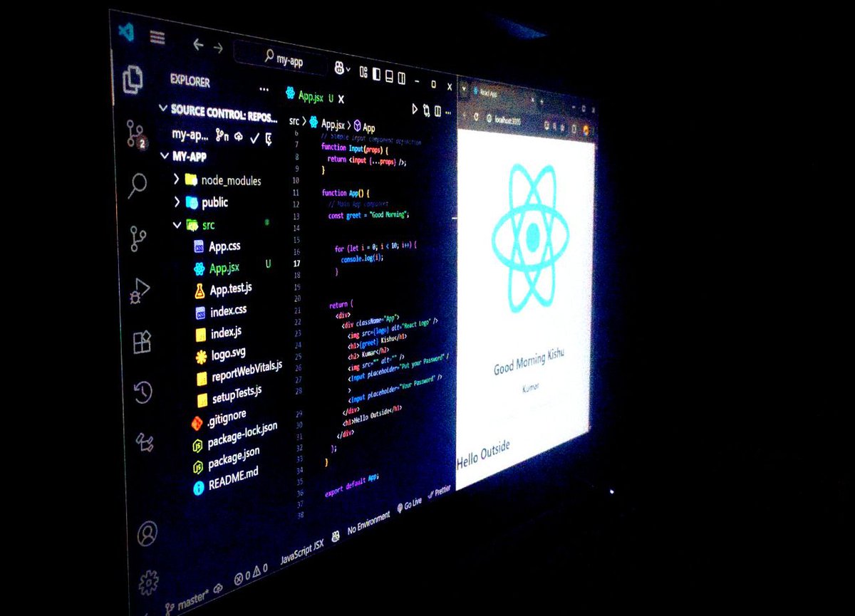This screenshot has height=616, width=855.
Task: Click the open changes icon in the editor toolbar
Action: click(x=426, y=110)
